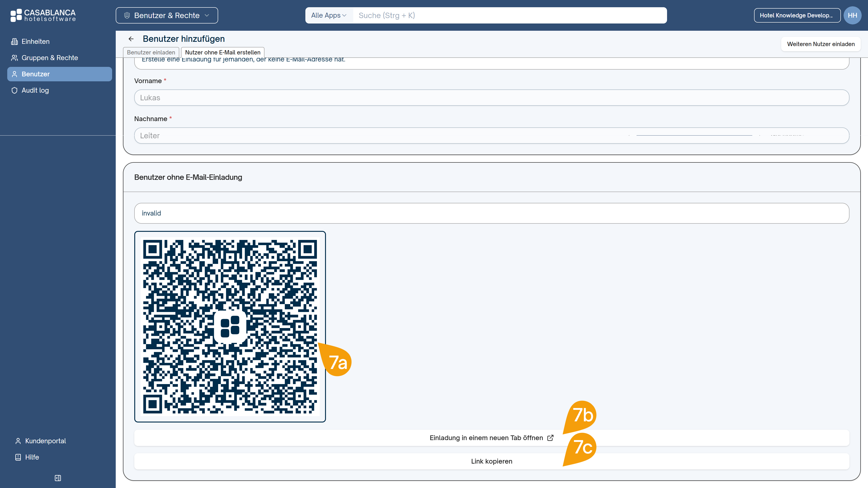Click shield icon in Benutzer & Rechte selector

127,16
